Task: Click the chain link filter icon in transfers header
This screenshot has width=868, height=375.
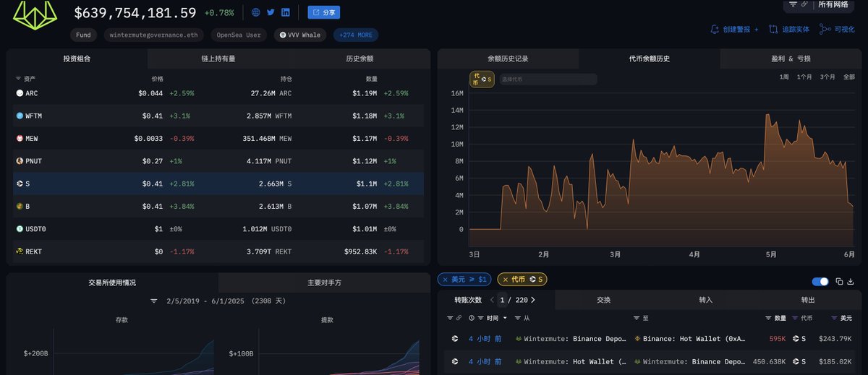Action: point(459,317)
